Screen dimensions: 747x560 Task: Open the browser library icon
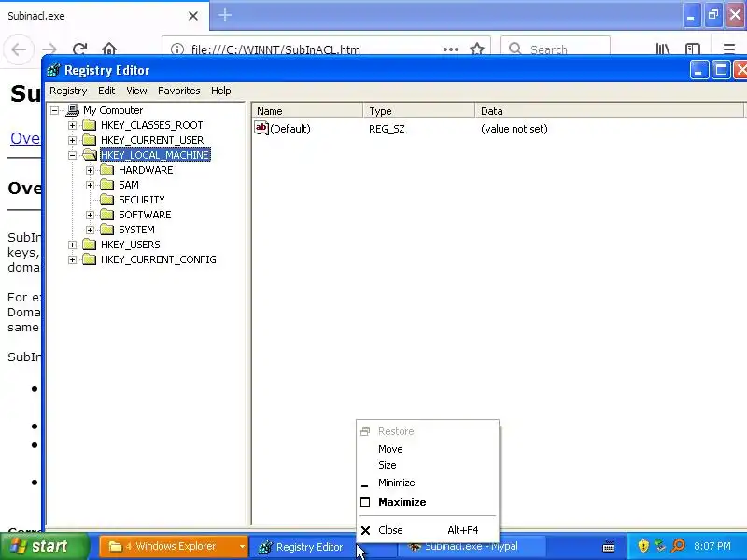click(663, 49)
